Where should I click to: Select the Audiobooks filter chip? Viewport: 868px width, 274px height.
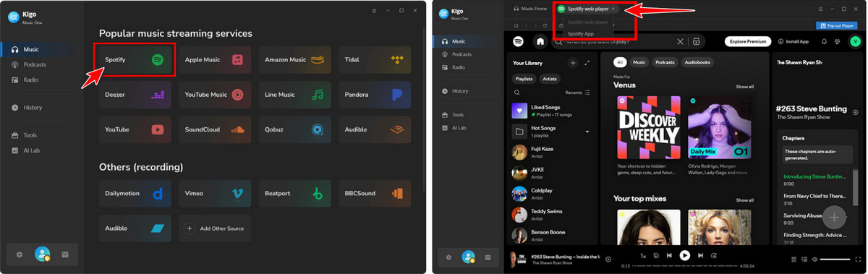697,63
